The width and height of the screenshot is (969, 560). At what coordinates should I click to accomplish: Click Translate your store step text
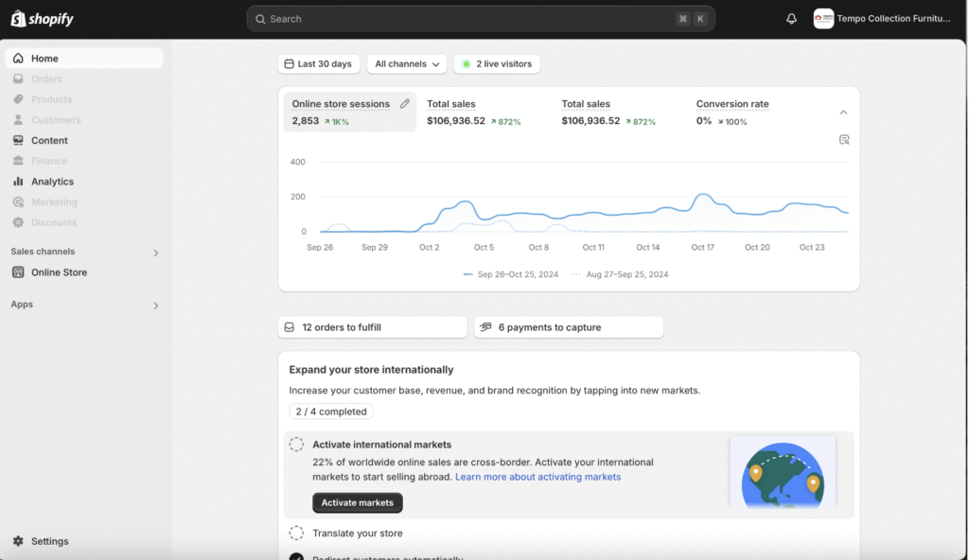click(x=357, y=533)
